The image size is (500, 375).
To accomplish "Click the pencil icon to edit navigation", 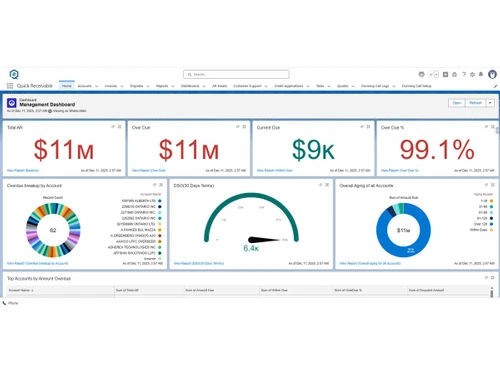I will (495, 86).
